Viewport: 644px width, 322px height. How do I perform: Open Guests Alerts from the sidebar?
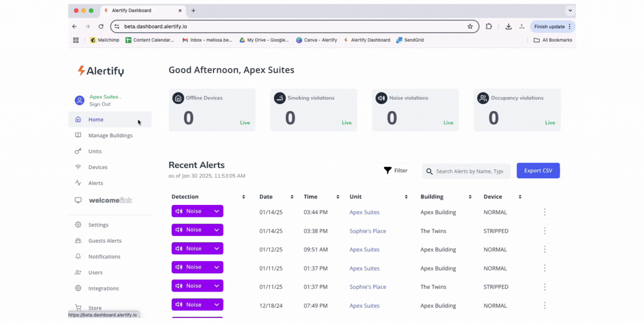[105, 241]
